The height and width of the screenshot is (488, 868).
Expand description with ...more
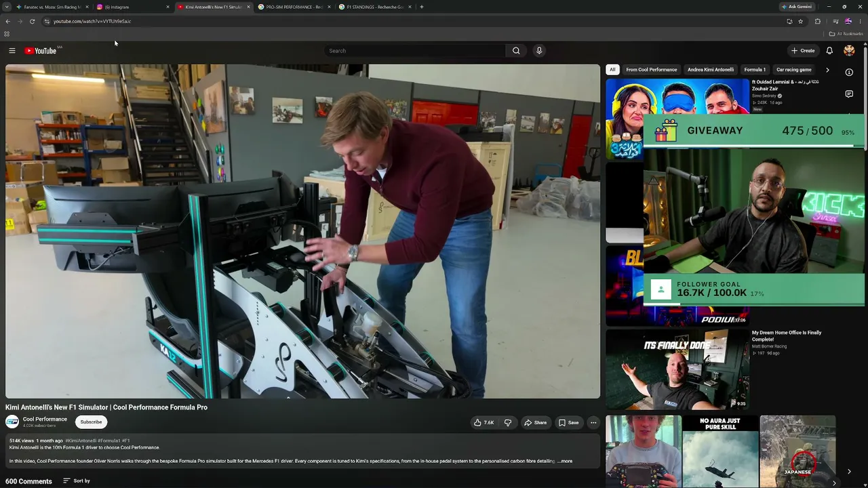pos(565,462)
